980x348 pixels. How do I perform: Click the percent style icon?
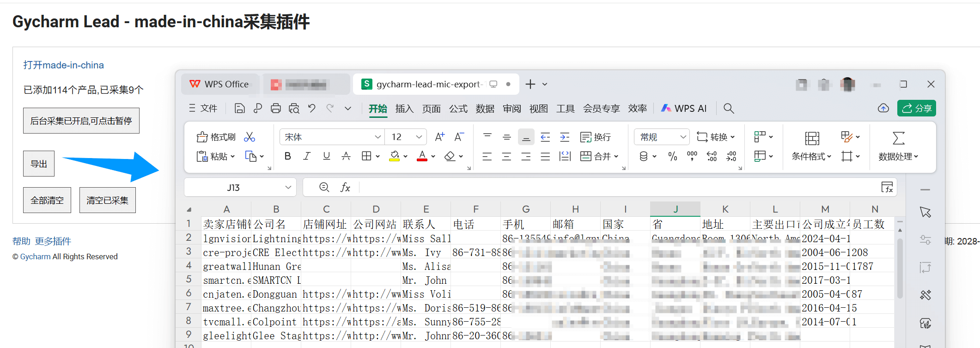(x=673, y=156)
